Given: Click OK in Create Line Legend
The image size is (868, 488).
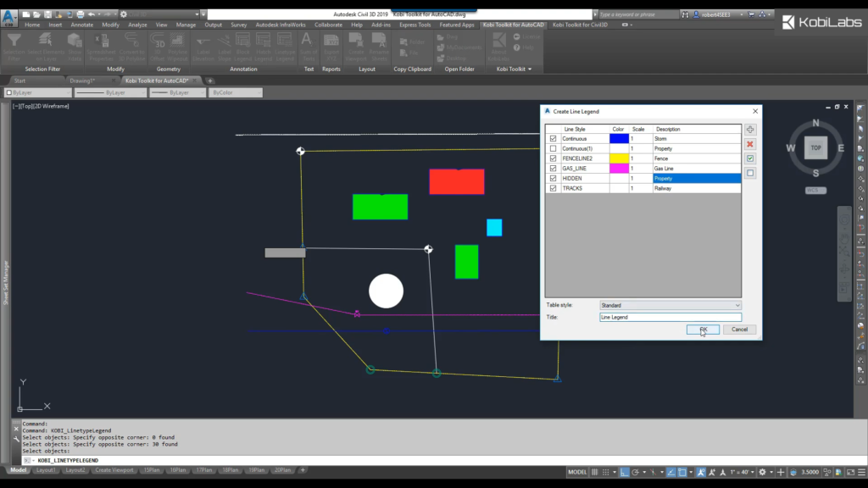Looking at the screenshot, I should pyautogui.click(x=703, y=330).
